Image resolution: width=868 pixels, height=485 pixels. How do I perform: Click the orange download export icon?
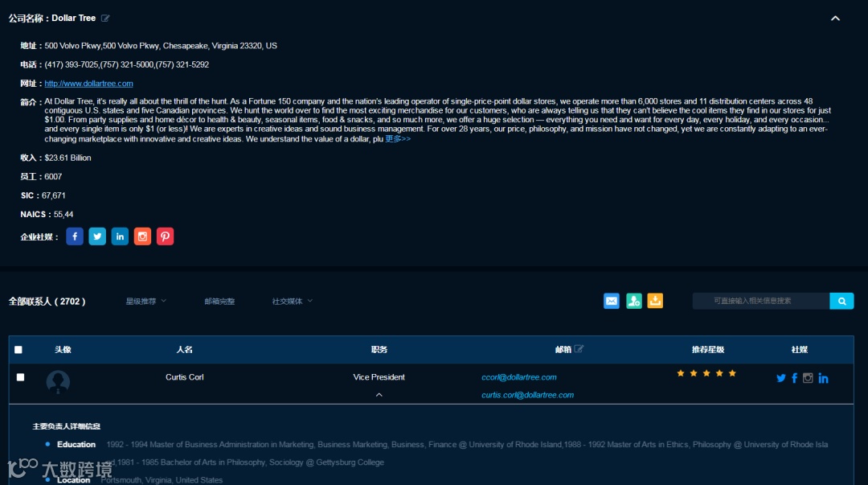[x=656, y=301]
